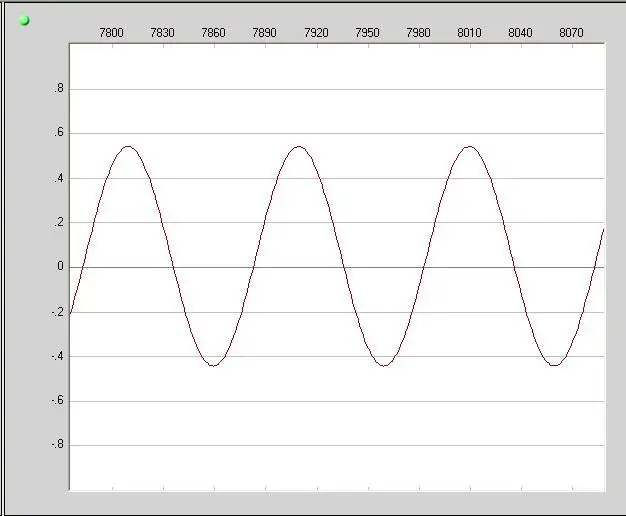626x516 pixels.
Task: Click the 7890 x-axis label
Action: coord(265,32)
